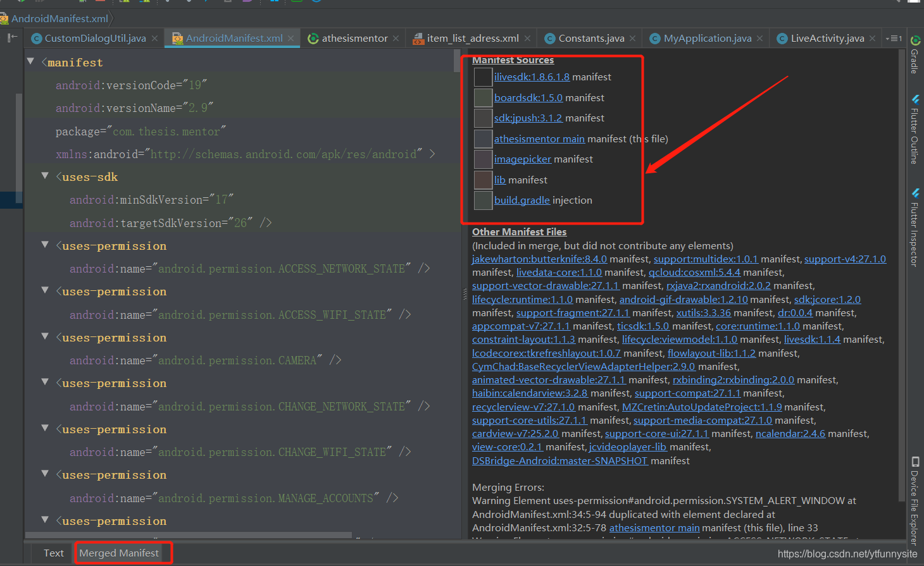Close the athesismentor tab

[x=396, y=39]
